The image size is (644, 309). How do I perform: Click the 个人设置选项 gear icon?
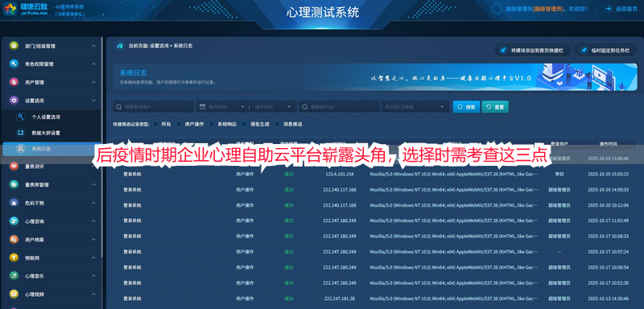[x=21, y=117]
